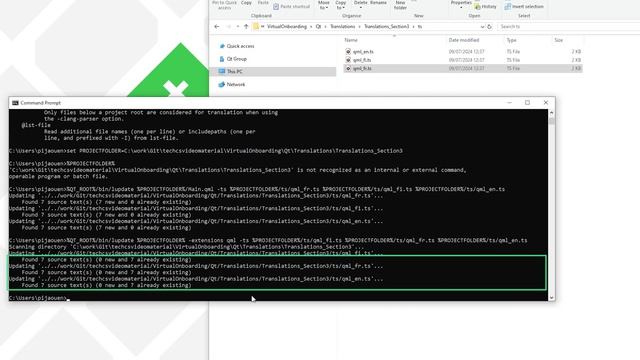Image resolution: width=640 pixels, height=360 pixels.
Task: Click the Command Prompt title bar icon
Action: pyautogui.click(x=15, y=103)
